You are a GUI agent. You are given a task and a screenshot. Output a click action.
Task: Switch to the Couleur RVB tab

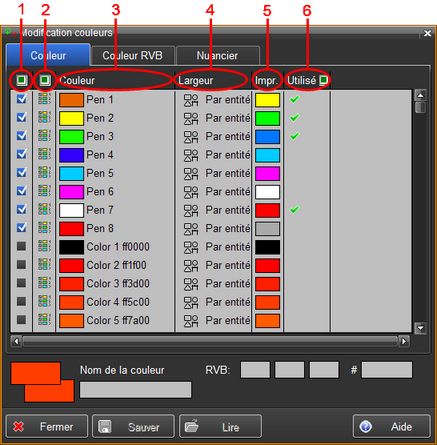132,56
